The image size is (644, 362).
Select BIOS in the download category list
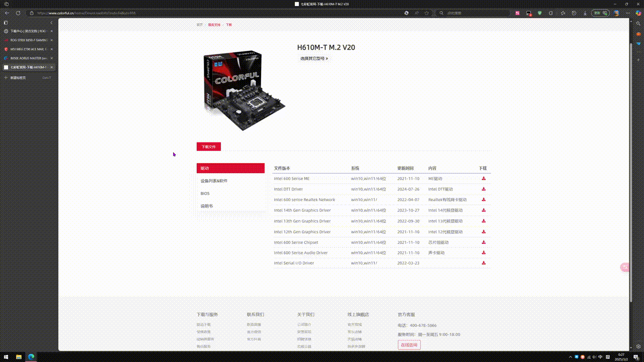coord(205,194)
